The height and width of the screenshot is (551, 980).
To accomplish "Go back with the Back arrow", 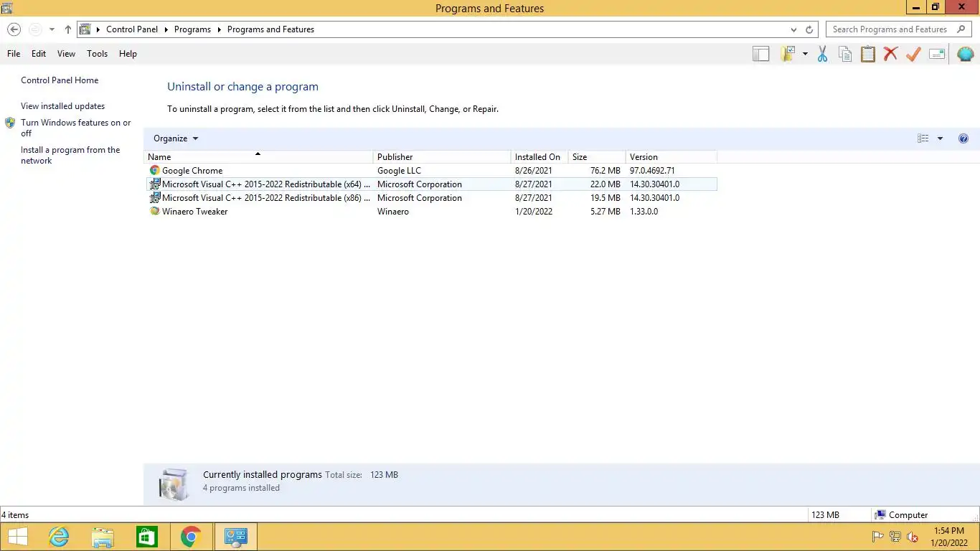I will pyautogui.click(x=14, y=29).
